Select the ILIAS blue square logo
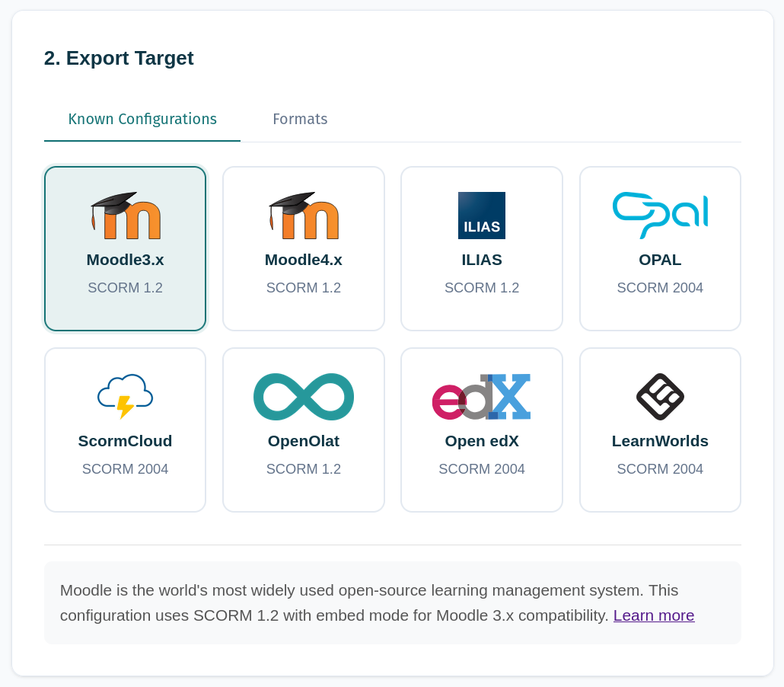 (x=481, y=216)
